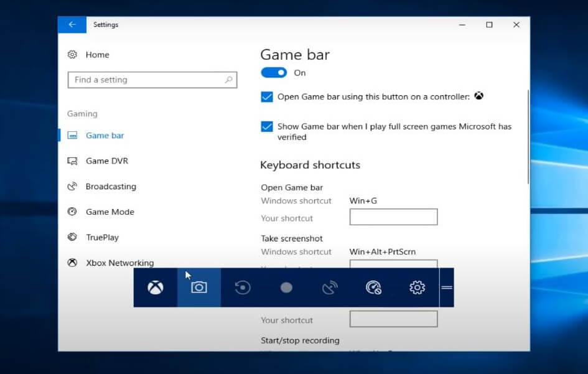Image resolution: width=588 pixels, height=374 pixels.
Task: Select Game Mode in the sidebar
Action: tap(110, 212)
